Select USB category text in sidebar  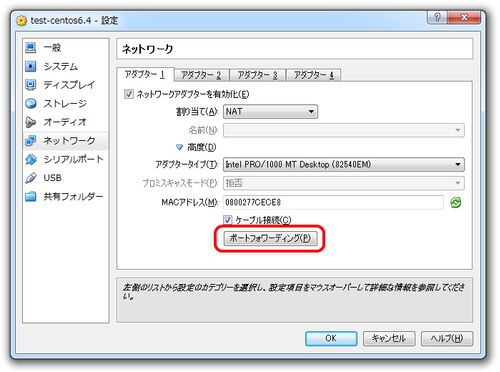click(53, 178)
